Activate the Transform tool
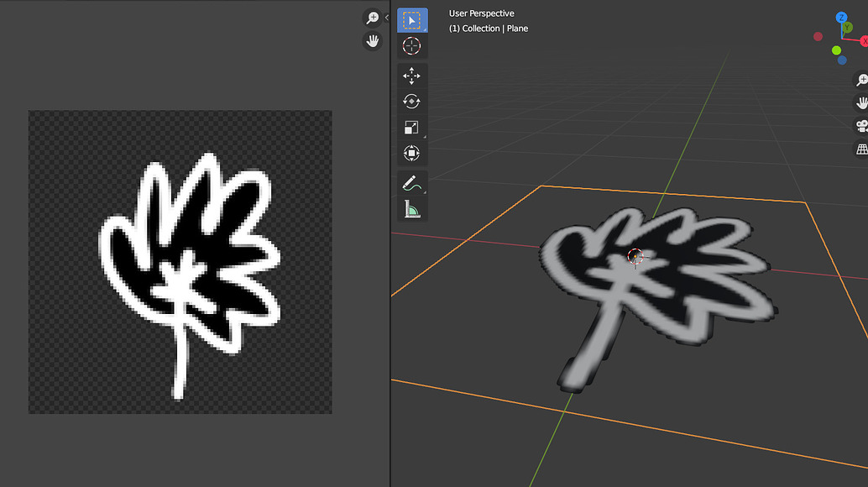Viewport: 868px width, 487px height. click(411, 153)
